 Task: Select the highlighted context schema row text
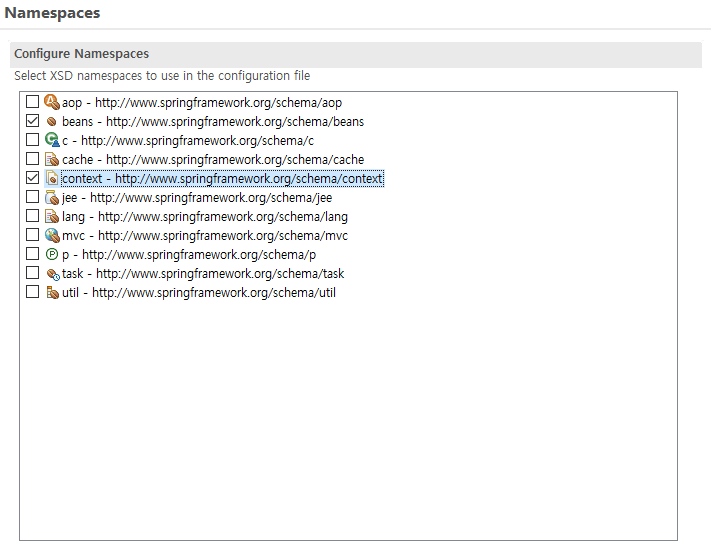coord(222,179)
